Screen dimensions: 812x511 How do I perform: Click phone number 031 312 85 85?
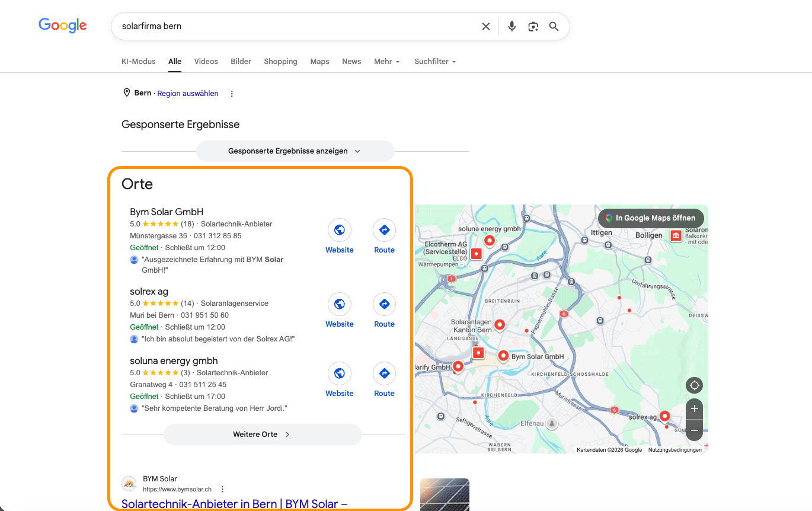[x=219, y=236]
